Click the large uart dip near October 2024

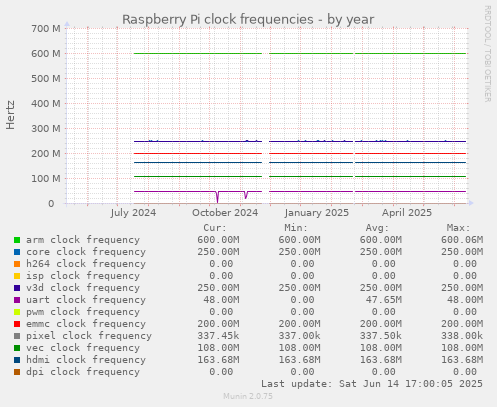(218, 197)
